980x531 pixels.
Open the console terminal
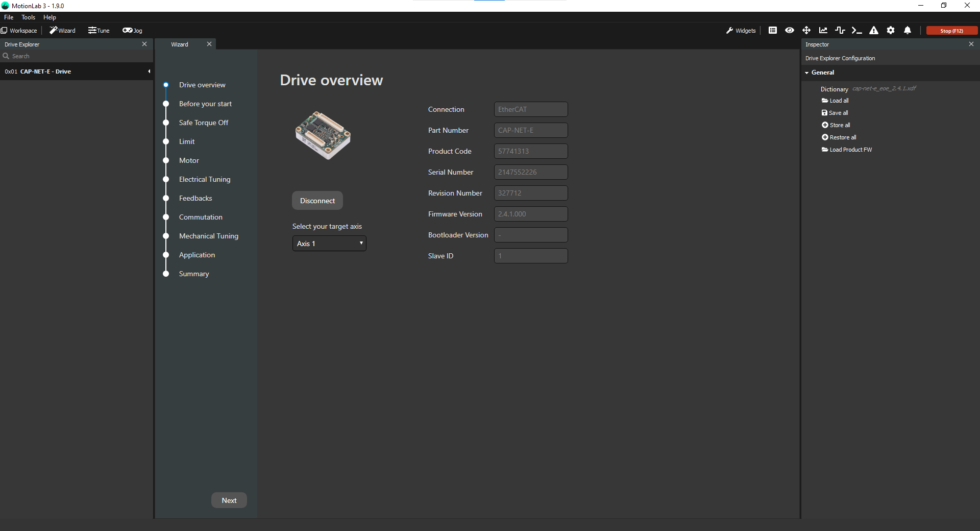[x=856, y=30]
